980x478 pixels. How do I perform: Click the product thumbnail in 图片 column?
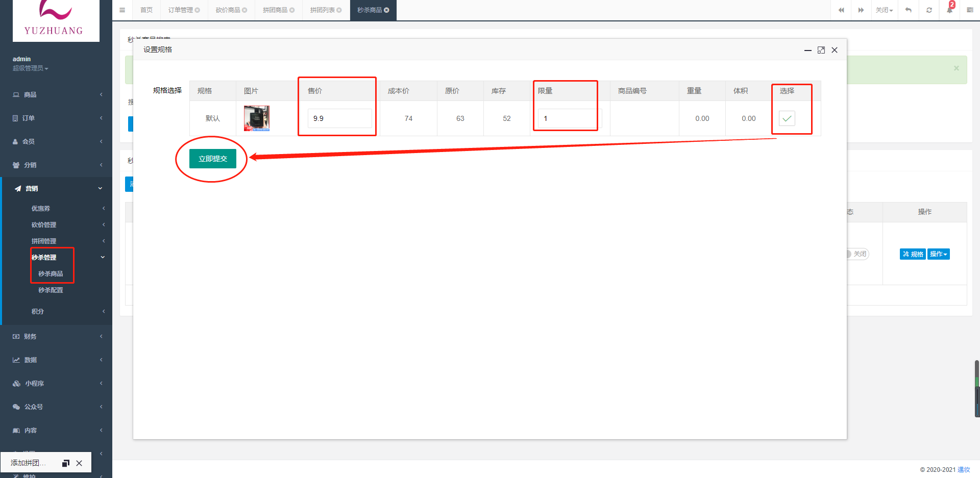[256, 118]
